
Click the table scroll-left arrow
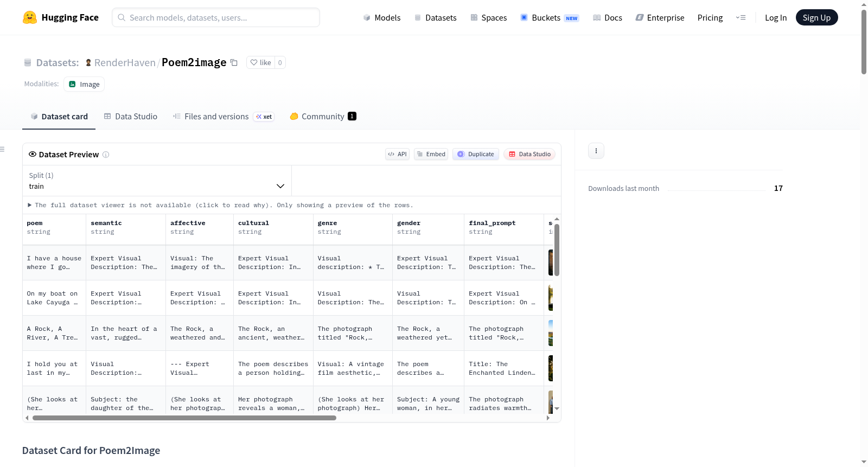coord(27,418)
